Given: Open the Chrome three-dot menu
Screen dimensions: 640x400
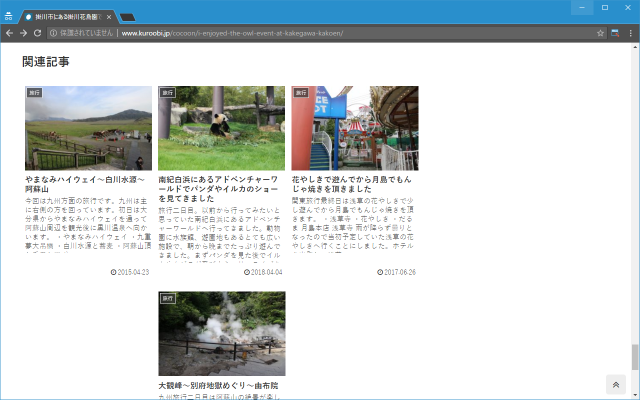Looking at the screenshot, I should 631,33.
